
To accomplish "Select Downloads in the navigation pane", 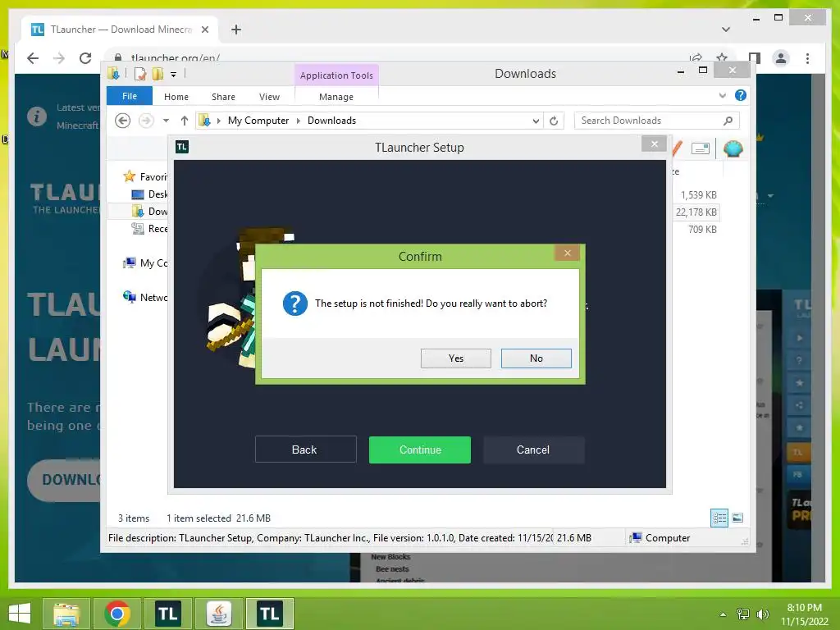I will (x=149, y=211).
